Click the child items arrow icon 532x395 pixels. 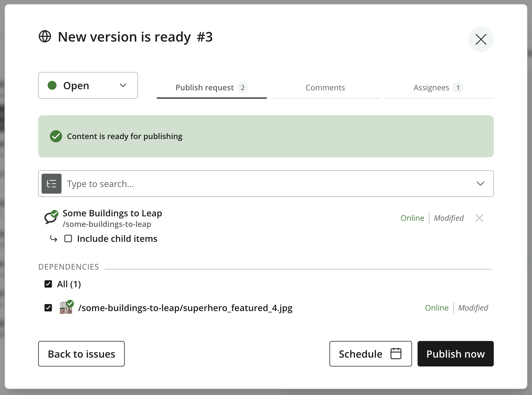(x=54, y=238)
